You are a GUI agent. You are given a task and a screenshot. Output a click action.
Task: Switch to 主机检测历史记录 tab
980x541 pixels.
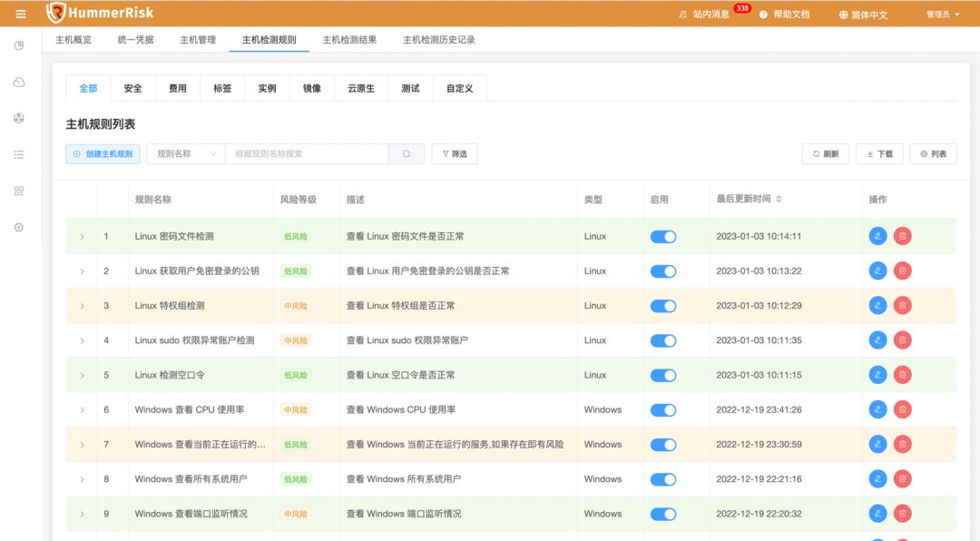tap(439, 39)
